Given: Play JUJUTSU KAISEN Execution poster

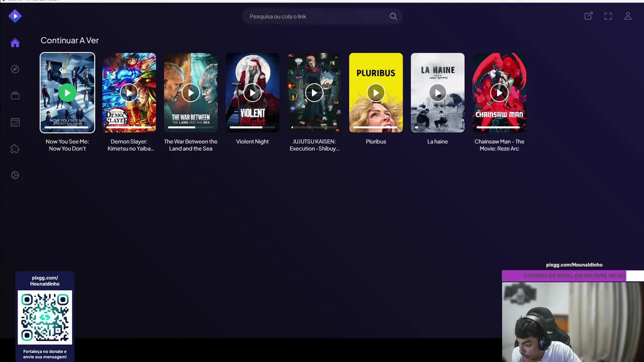Looking at the screenshot, I should (x=314, y=93).
